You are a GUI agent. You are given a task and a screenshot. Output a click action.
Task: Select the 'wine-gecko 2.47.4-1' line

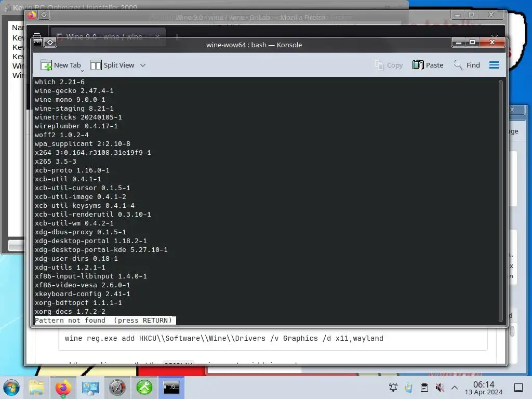[x=74, y=90]
